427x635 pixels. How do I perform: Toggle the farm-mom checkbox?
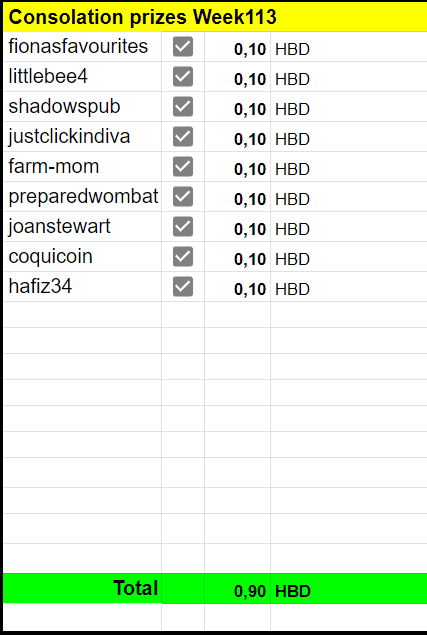tap(183, 166)
